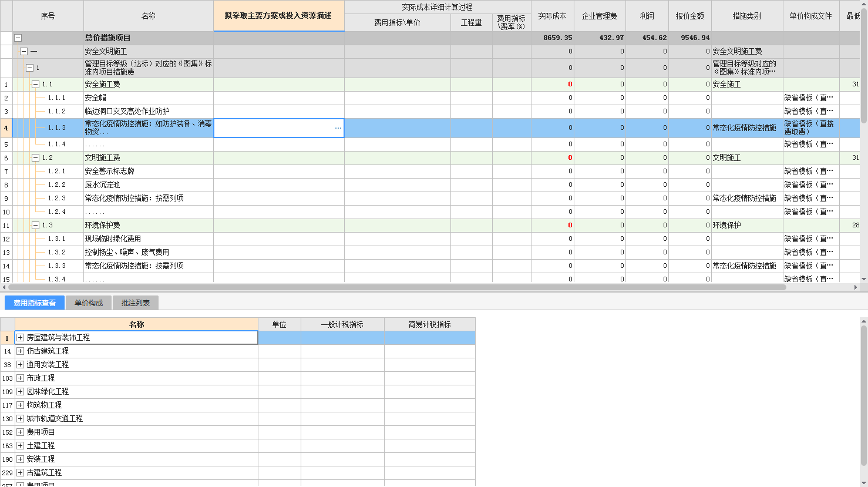Image resolution: width=868 pixels, height=487 pixels.
Task: Click the scroll-right arrow of upper table
Action: [856, 288]
